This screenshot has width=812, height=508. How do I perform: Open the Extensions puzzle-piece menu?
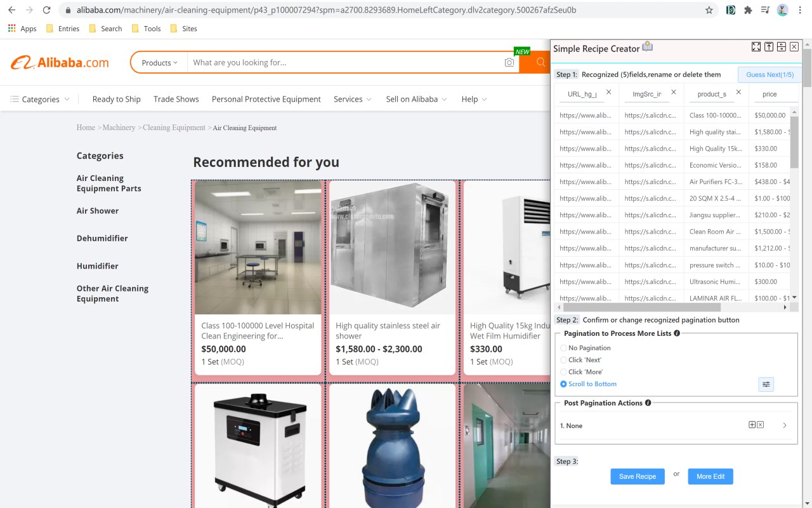tap(748, 10)
